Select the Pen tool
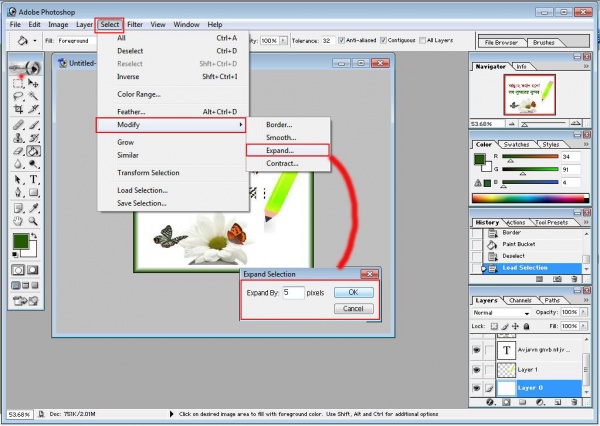This screenshot has width=600, height=426. point(18,193)
